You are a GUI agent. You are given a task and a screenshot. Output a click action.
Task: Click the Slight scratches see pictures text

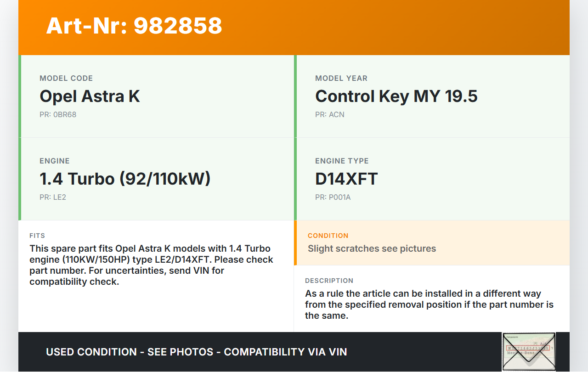tap(372, 248)
